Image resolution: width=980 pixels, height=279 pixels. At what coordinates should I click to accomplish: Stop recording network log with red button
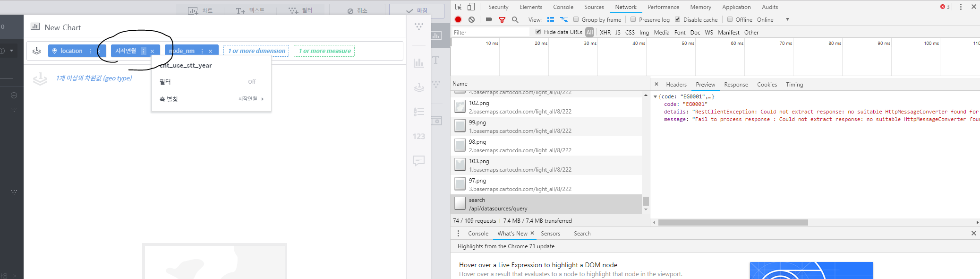[x=458, y=19]
